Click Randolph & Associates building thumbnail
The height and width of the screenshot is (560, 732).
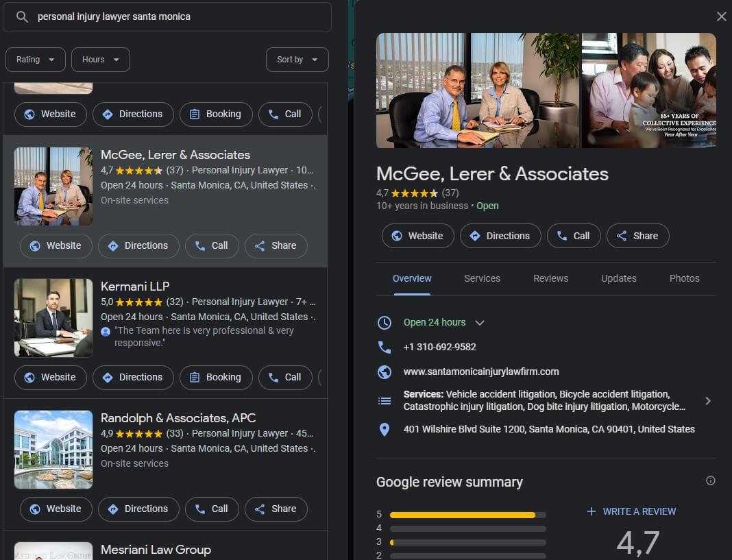coord(53,450)
